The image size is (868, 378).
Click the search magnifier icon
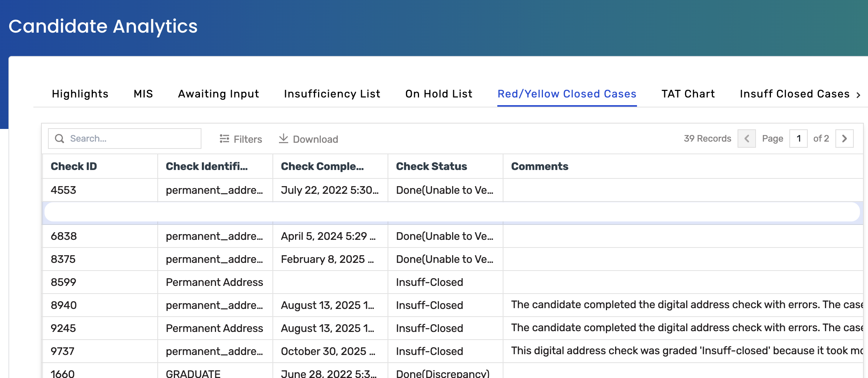click(59, 139)
